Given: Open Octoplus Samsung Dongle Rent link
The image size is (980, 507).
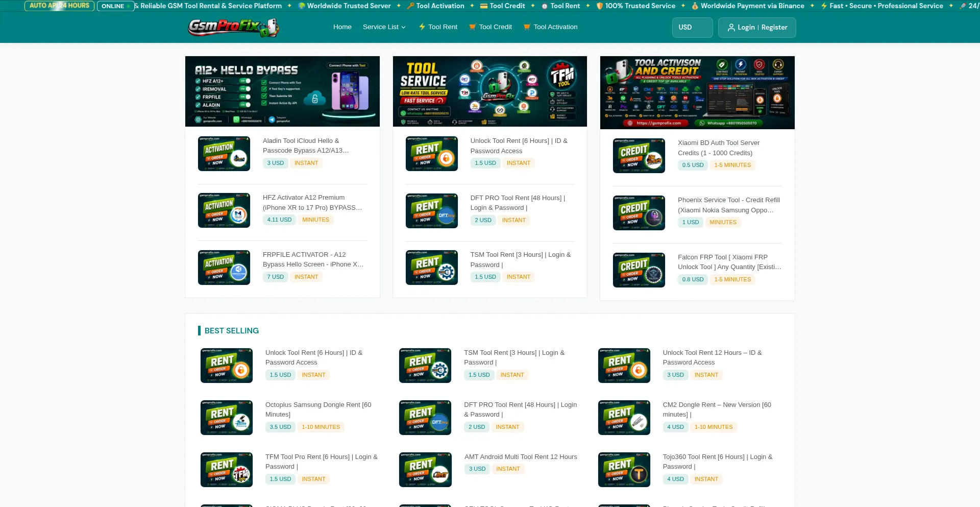Looking at the screenshot, I should pos(318,409).
